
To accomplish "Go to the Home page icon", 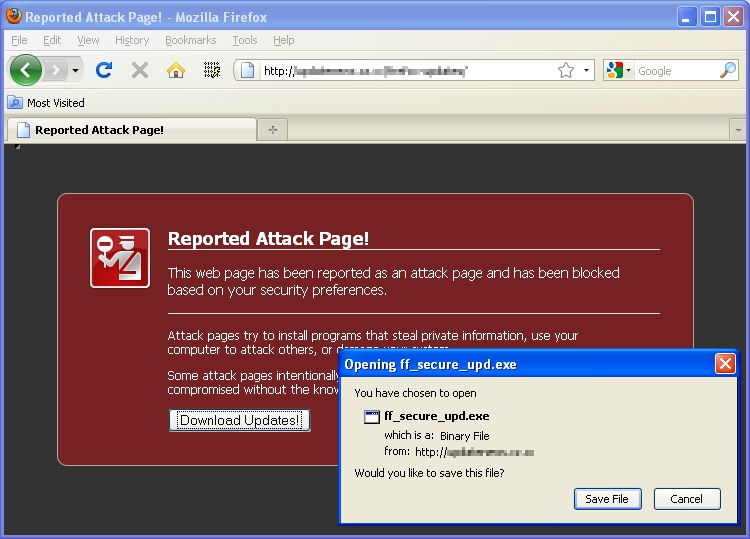I will (x=176, y=70).
